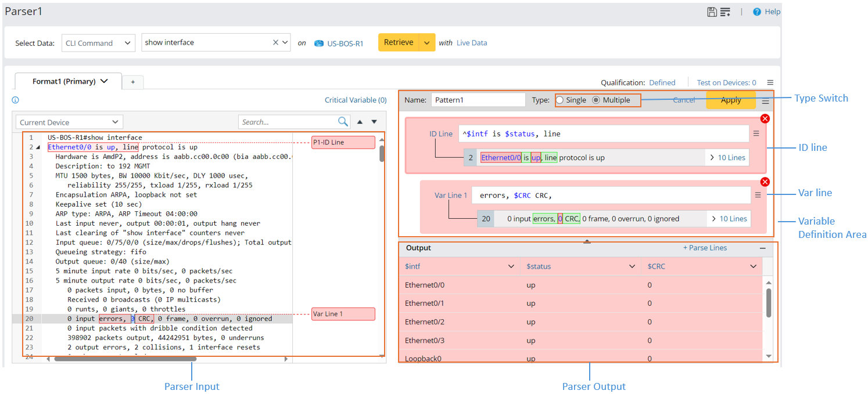Click the search magnifier icon
The width and height of the screenshot is (868, 394).
343,122
